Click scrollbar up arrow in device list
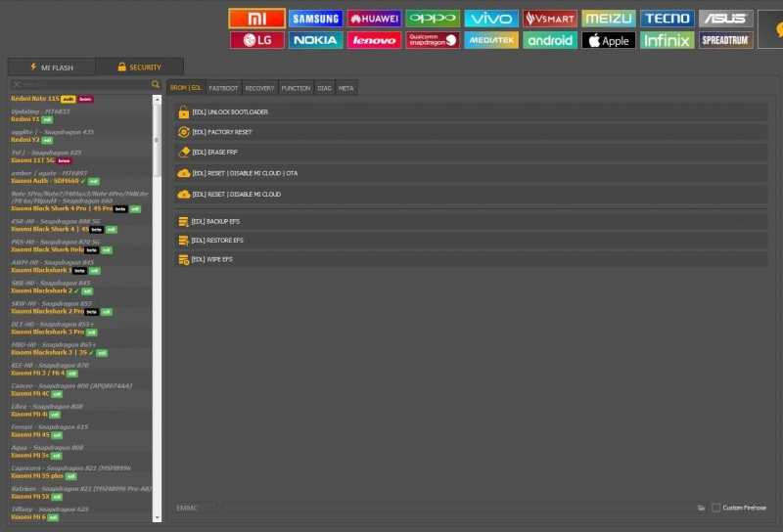 click(157, 100)
